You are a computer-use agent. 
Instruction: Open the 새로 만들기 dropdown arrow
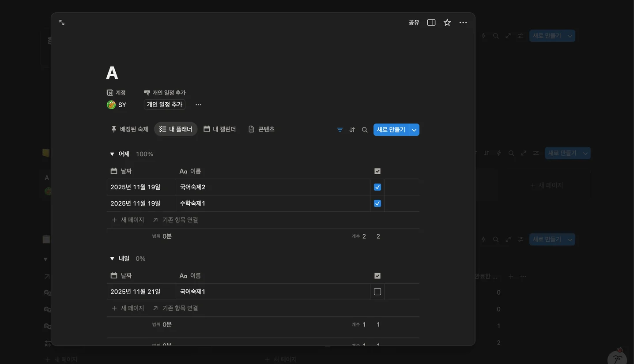(x=414, y=129)
